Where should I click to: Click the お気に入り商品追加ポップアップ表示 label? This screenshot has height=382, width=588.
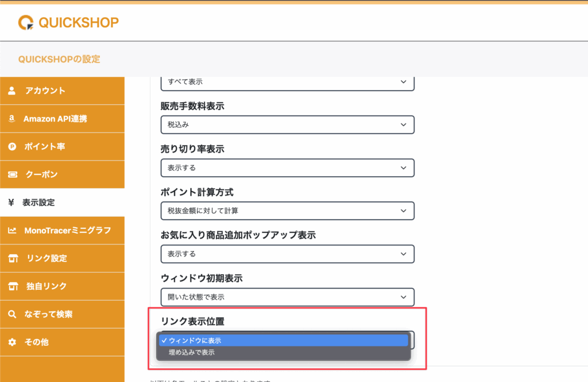(238, 235)
